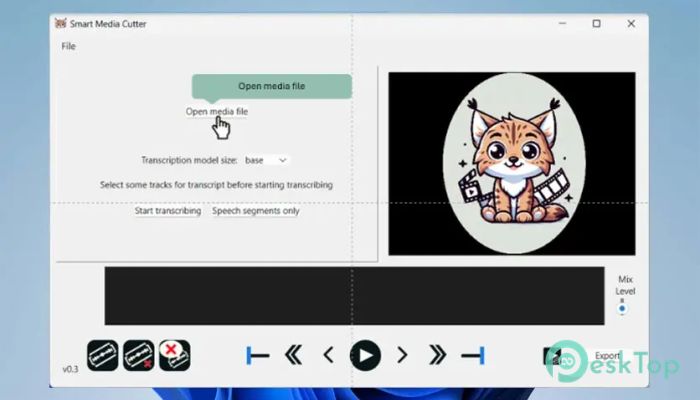Click the Export button
The width and height of the screenshot is (700, 400).
[607, 355]
